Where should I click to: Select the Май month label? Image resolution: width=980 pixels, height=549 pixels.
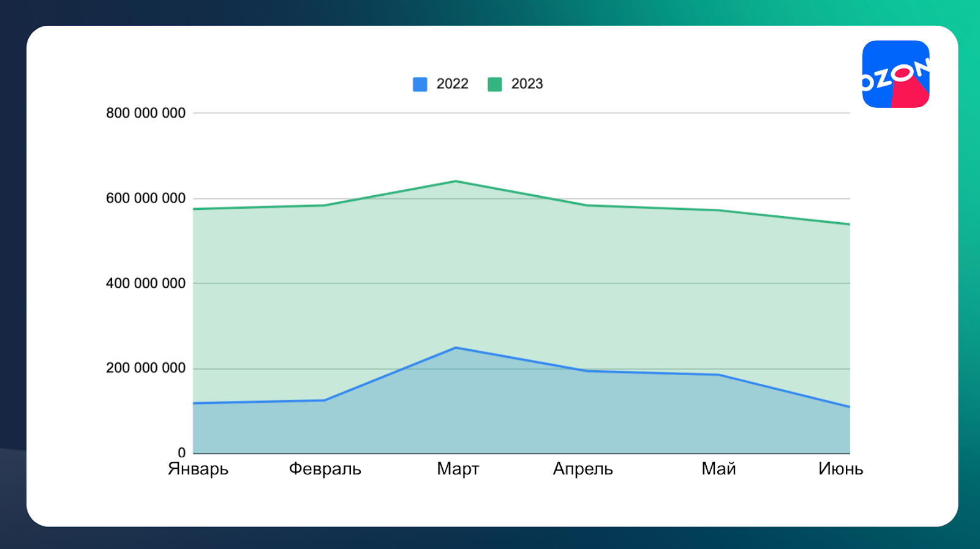click(719, 469)
